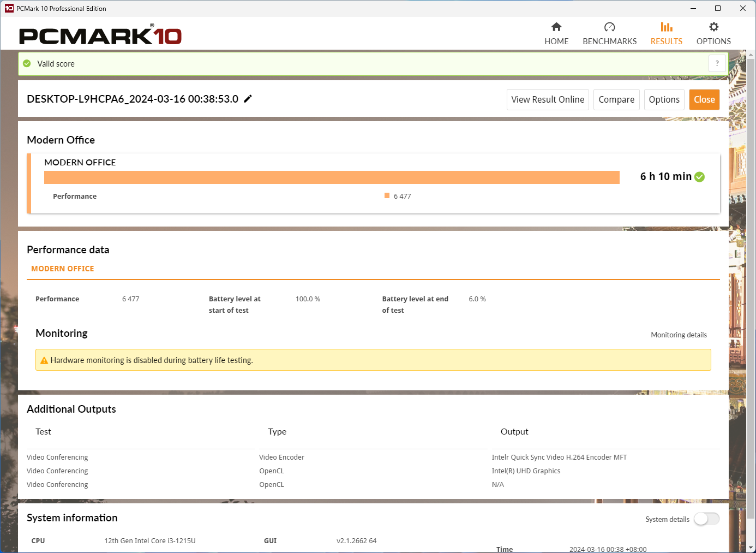Click the PCMARK10 logo
The image size is (756, 553).
point(100,35)
